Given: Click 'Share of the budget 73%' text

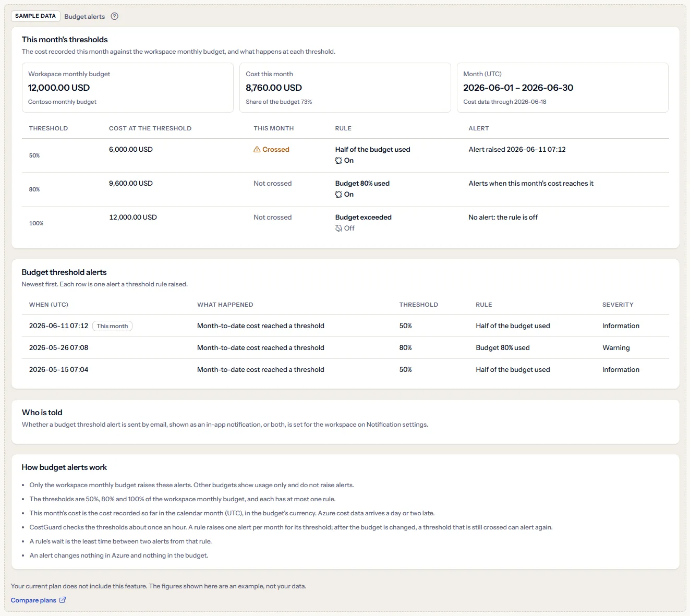Looking at the screenshot, I should coord(279,102).
